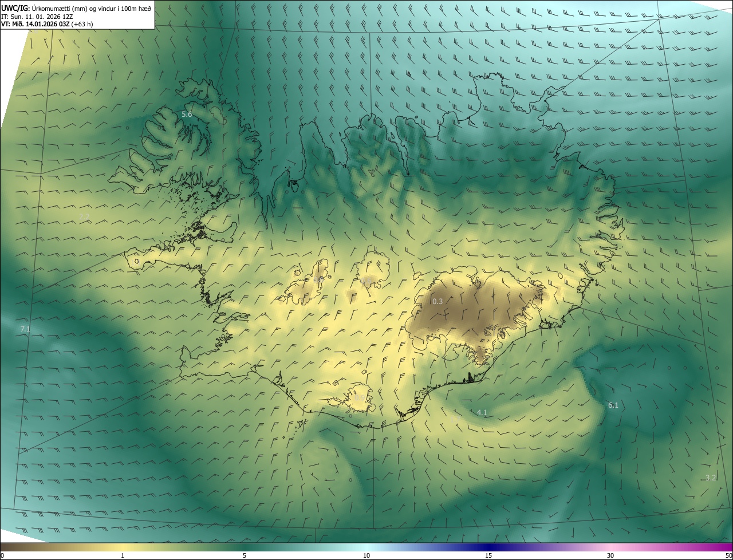Click the 0.3 value label on Vatnajökull glacier

tap(438, 301)
